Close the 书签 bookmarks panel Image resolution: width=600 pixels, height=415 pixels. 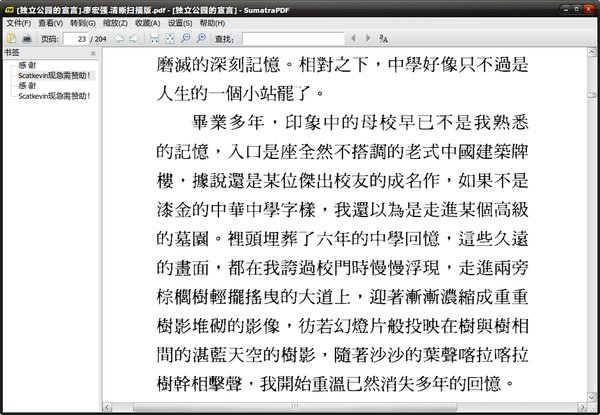point(93,54)
